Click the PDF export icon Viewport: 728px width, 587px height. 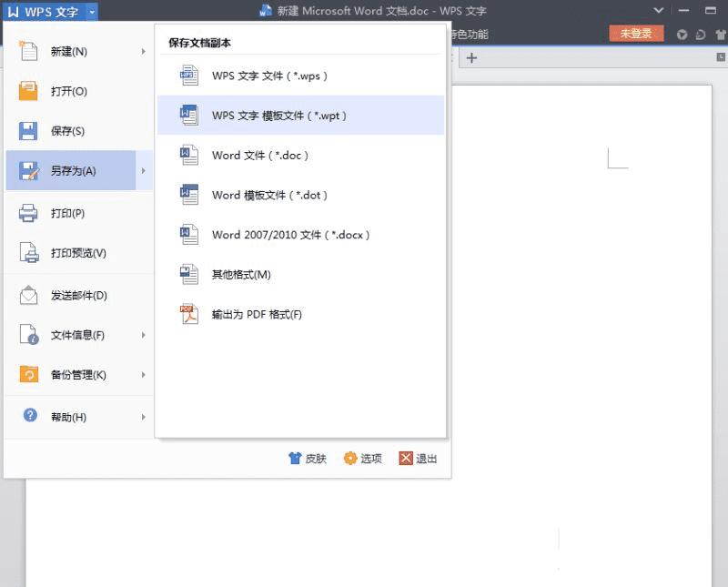pos(189,314)
